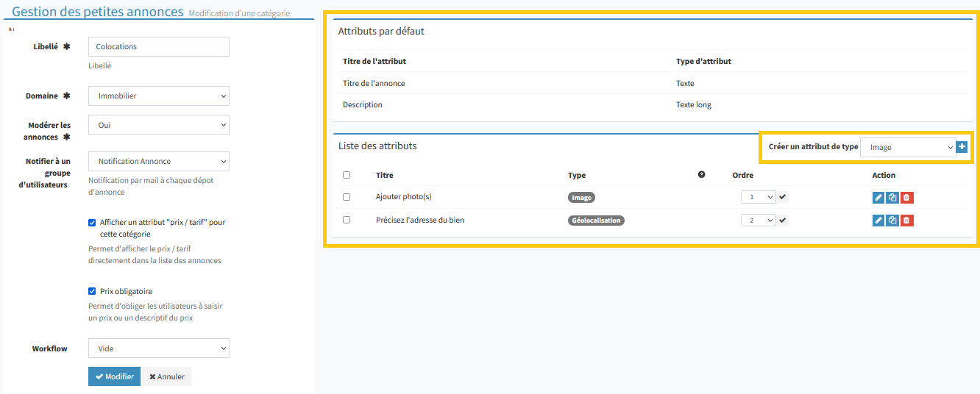Confirm order checkmark for 'Précisez l'adresse du bien' row
Image resolution: width=980 pixels, height=394 pixels.
pos(783,220)
